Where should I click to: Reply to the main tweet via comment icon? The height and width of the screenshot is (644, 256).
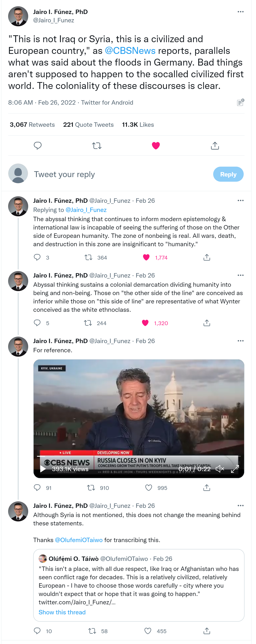pos(38,146)
